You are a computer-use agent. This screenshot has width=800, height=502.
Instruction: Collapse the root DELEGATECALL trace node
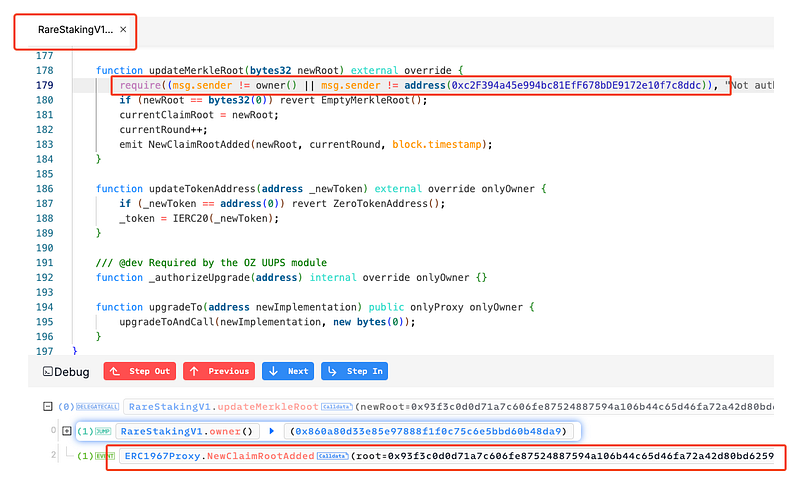click(x=47, y=407)
